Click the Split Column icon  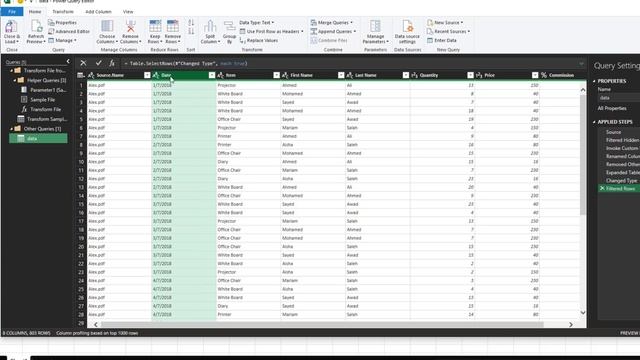tap(210, 26)
